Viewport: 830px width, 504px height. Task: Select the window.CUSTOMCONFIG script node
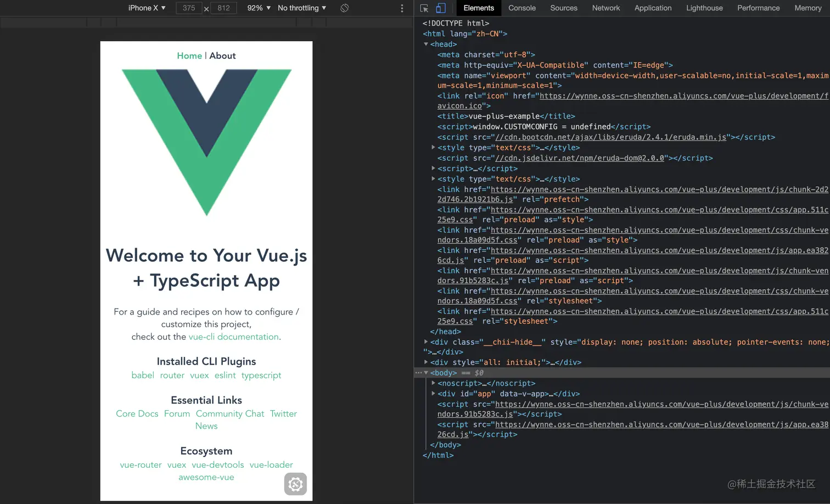point(544,127)
